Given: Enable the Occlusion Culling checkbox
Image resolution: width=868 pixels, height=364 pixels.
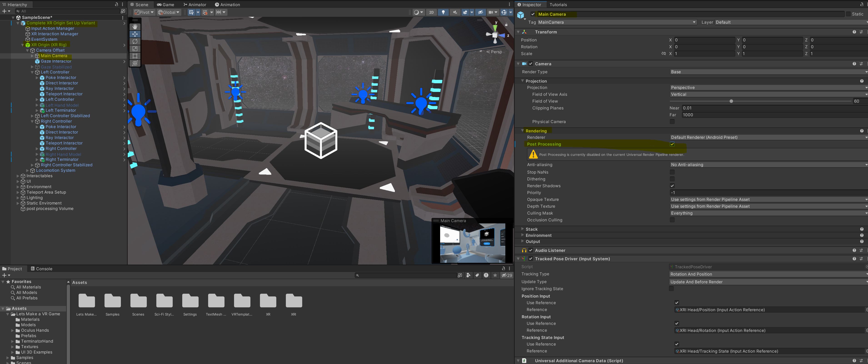Looking at the screenshot, I should pos(672,220).
